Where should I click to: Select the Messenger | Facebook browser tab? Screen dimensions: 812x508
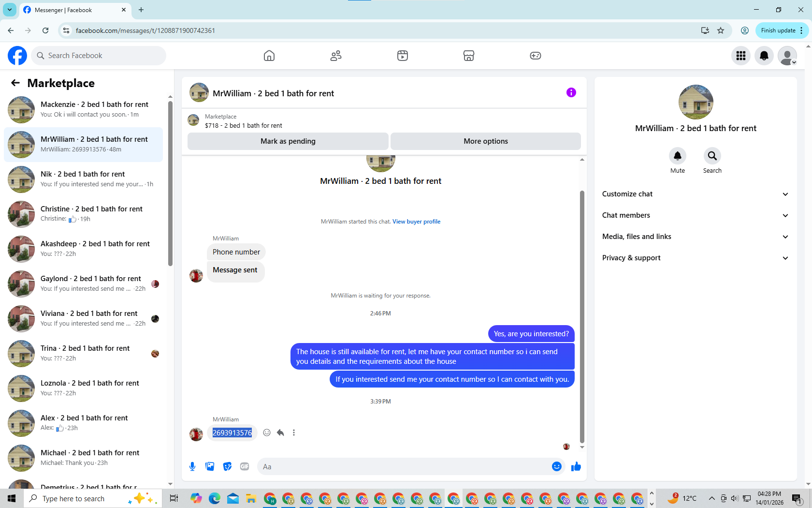pyautogui.click(x=75, y=10)
